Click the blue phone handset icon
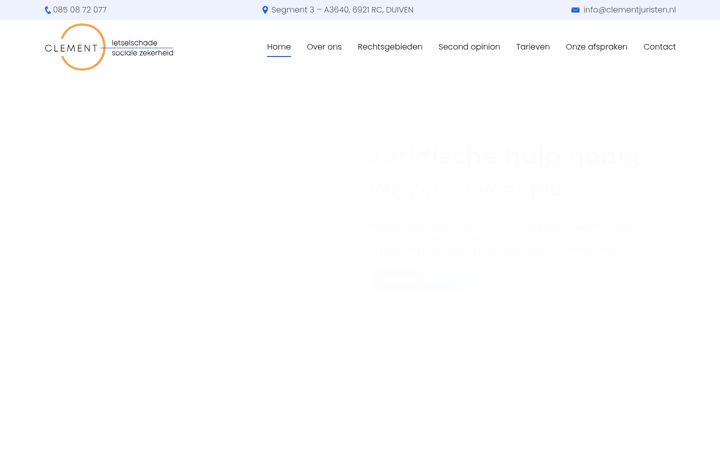Screen dimensions: 720x450 pos(47,10)
